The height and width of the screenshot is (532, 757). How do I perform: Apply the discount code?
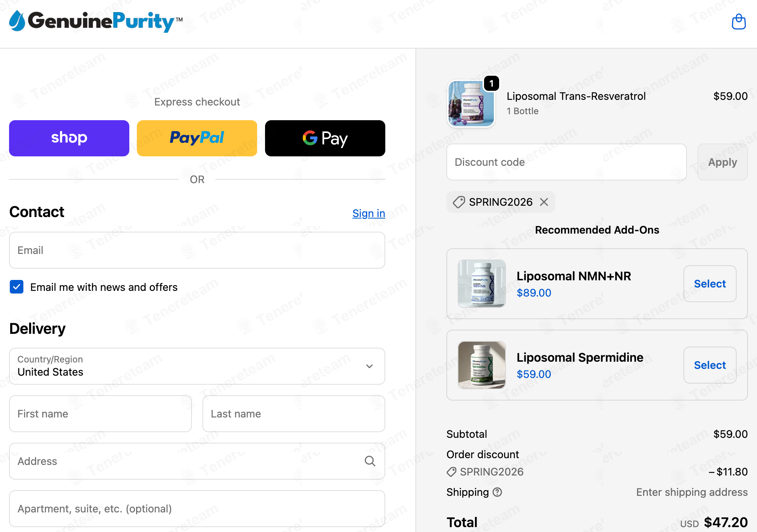point(722,162)
